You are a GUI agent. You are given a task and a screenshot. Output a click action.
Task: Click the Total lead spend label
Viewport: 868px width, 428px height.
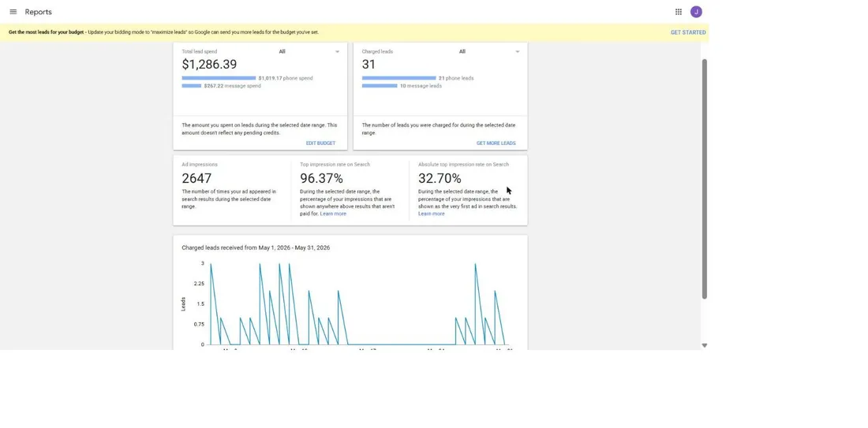point(200,51)
